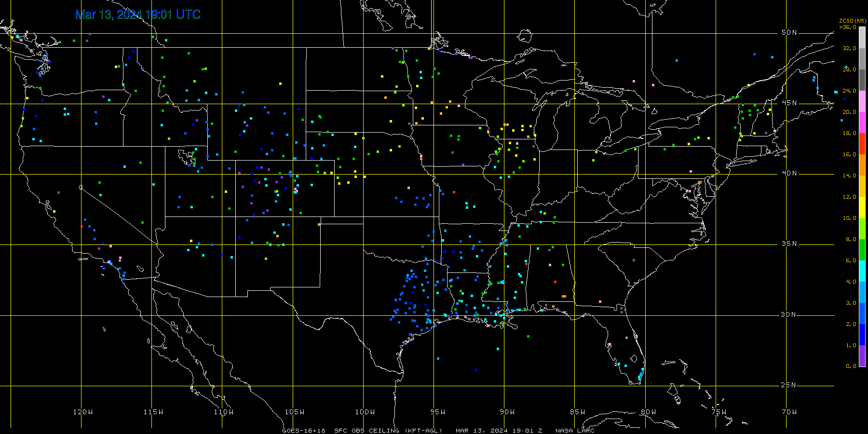
Task: Click the 'GOES-16+18' footer text
Action: [304, 431]
